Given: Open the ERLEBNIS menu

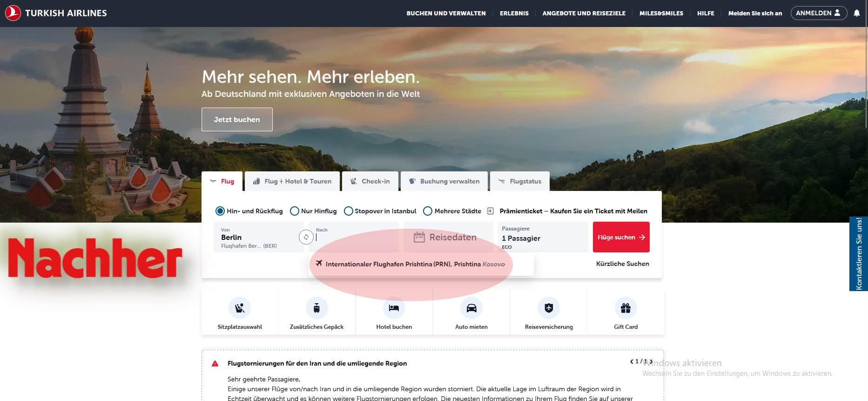Looking at the screenshot, I should 514,13.
